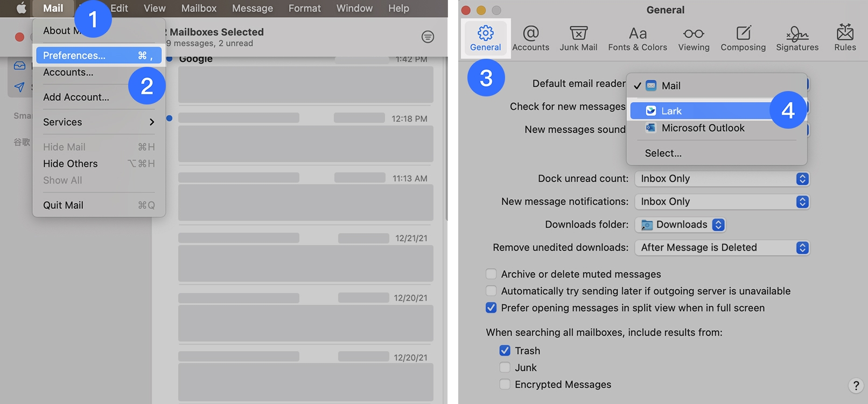Open the Window menu
Image resolution: width=868 pixels, height=404 pixels.
coord(354,8)
